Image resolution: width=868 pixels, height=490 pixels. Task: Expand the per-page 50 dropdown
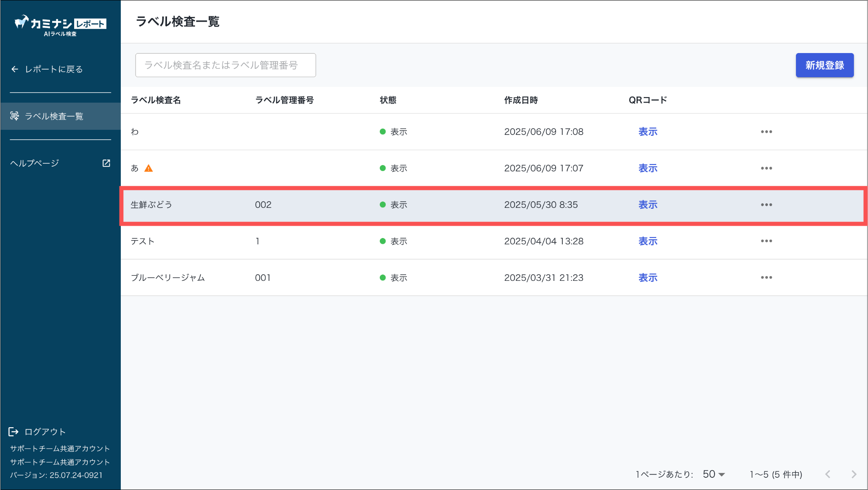714,474
